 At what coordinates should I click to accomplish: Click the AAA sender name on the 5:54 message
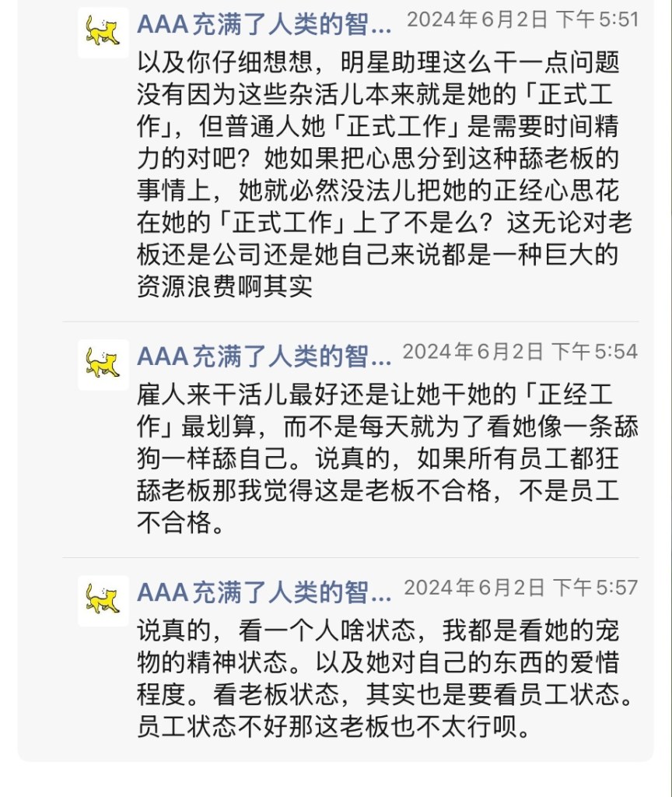(x=264, y=356)
